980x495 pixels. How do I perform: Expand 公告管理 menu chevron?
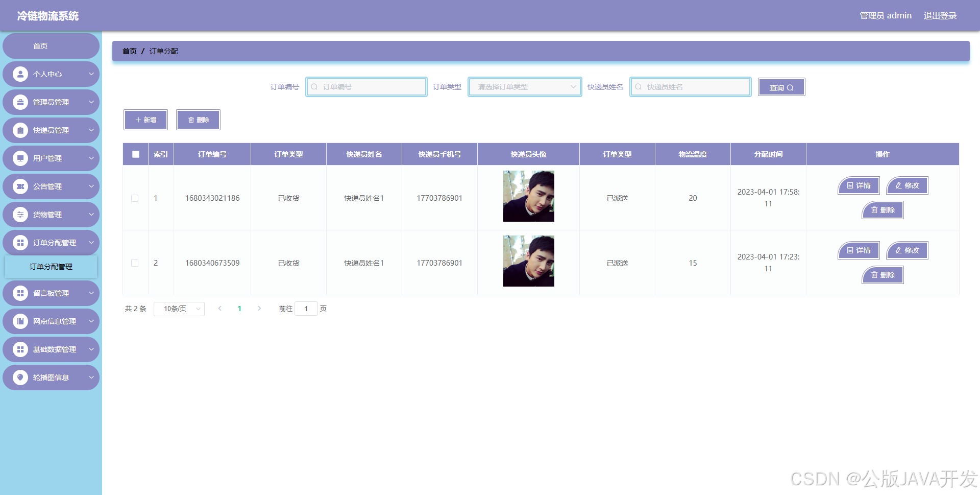91,186
